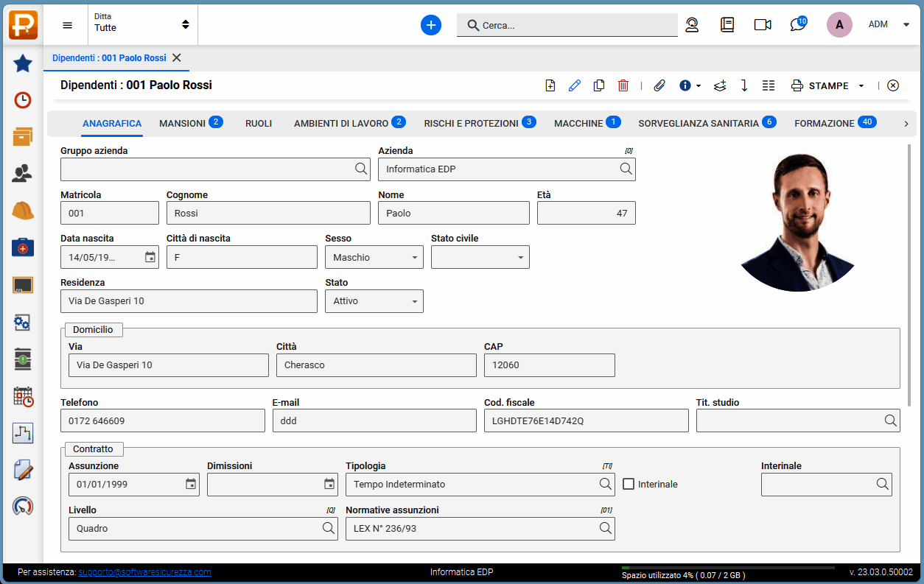The image size is (924, 584).
Task: Open the Sesso dropdown
Action: click(374, 258)
